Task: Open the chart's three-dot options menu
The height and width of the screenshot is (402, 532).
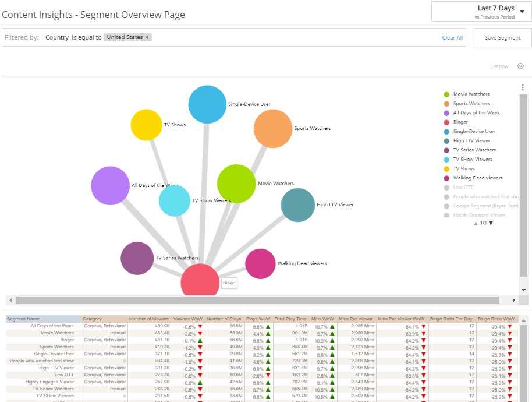Action: click(523, 87)
